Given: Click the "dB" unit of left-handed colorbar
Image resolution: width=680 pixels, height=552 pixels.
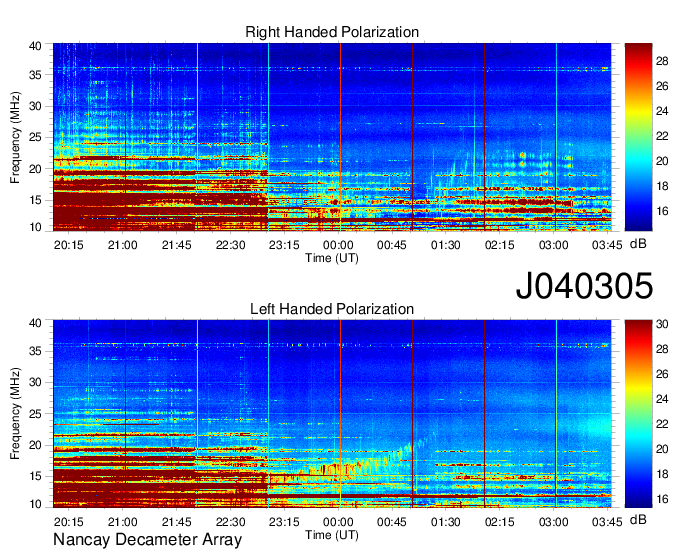Looking at the screenshot, I should coord(638,519).
